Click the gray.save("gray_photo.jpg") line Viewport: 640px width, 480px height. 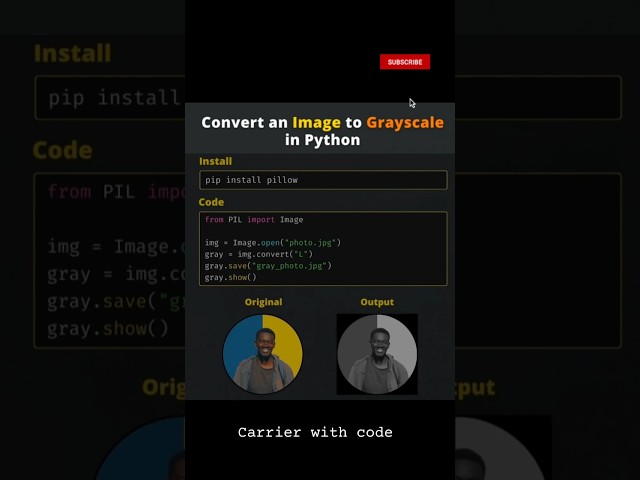(x=268, y=266)
